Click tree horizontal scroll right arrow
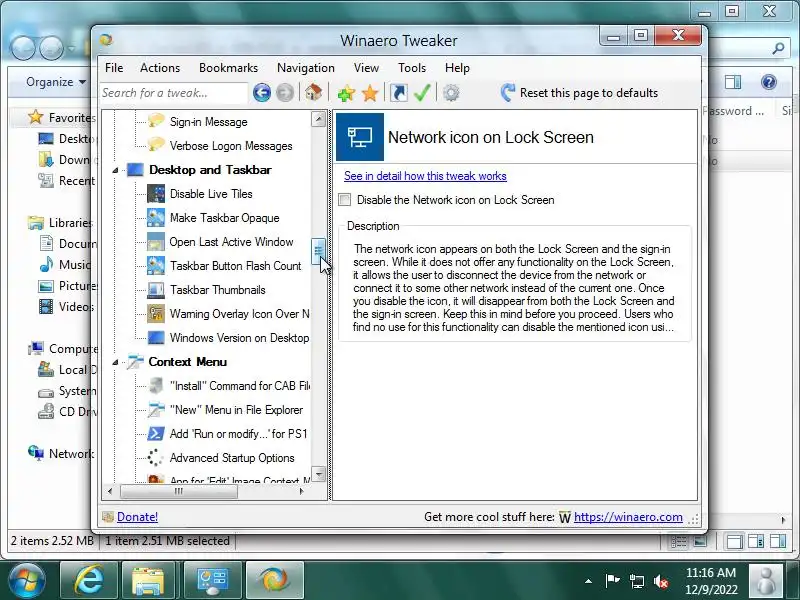Screen dimensions: 800x600 click(x=302, y=491)
